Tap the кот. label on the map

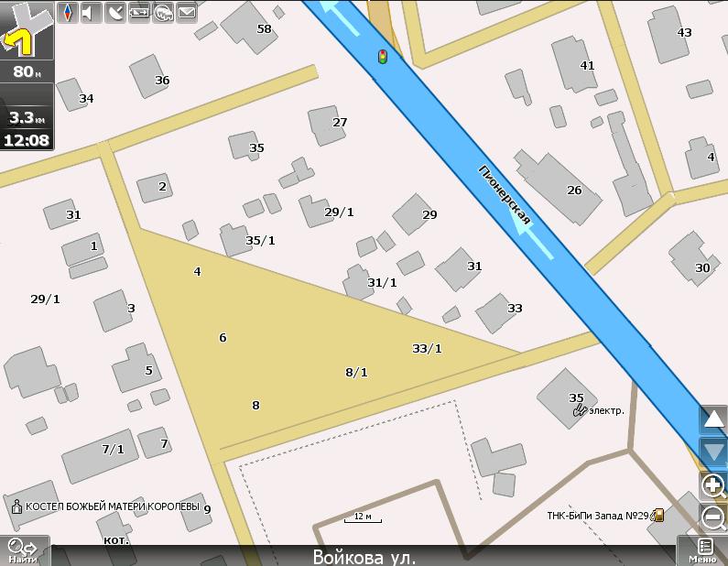(x=116, y=539)
